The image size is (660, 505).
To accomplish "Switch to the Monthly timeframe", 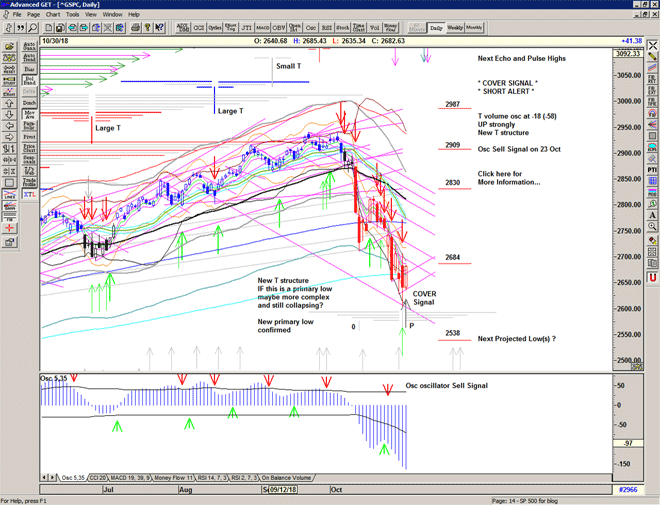I will pos(474,28).
